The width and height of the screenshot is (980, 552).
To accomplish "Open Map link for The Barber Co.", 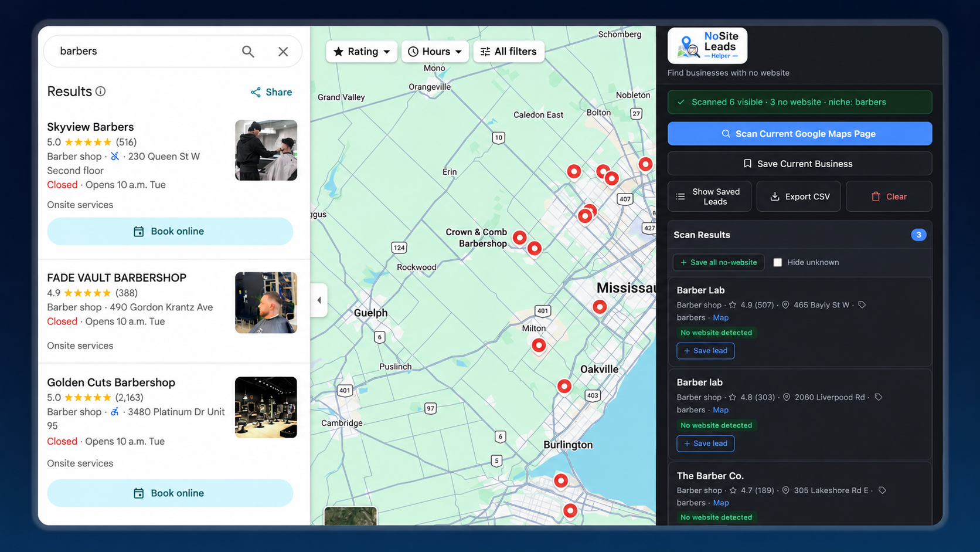I will [721, 503].
